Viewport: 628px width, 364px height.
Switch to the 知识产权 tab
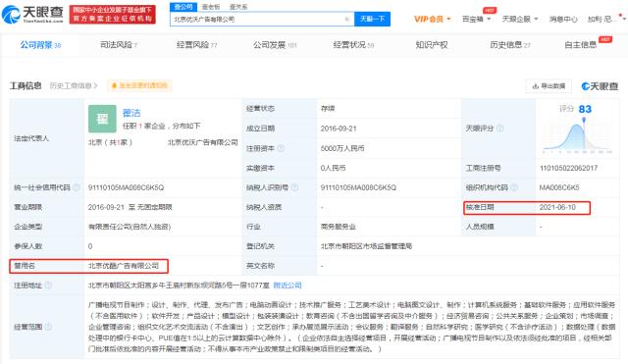pos(432,45)
